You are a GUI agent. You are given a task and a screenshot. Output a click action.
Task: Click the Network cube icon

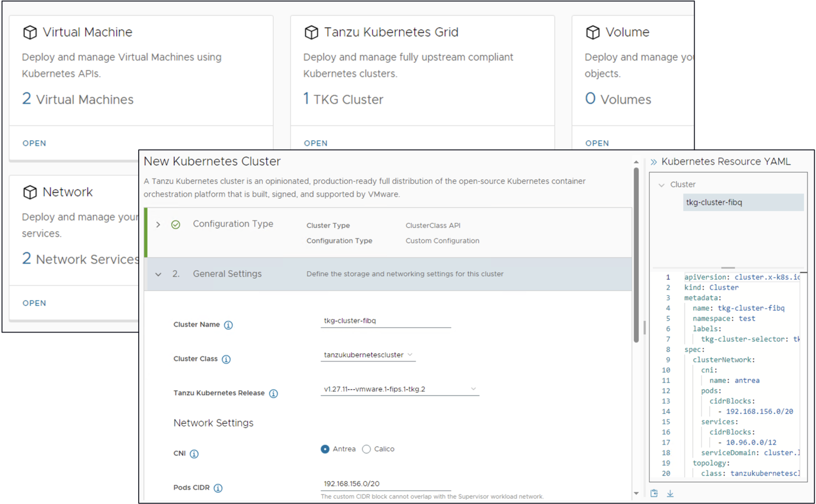point(30,192)
